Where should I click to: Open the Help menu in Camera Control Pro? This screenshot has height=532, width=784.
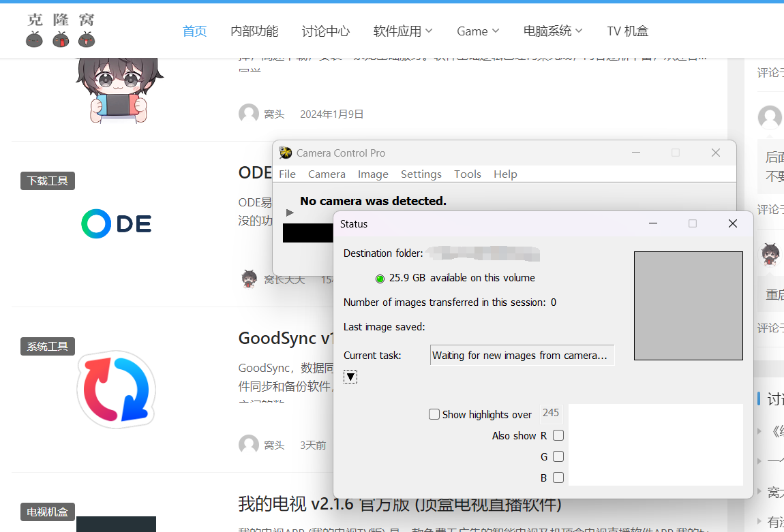pyautogui.click(x=505, y=174)
